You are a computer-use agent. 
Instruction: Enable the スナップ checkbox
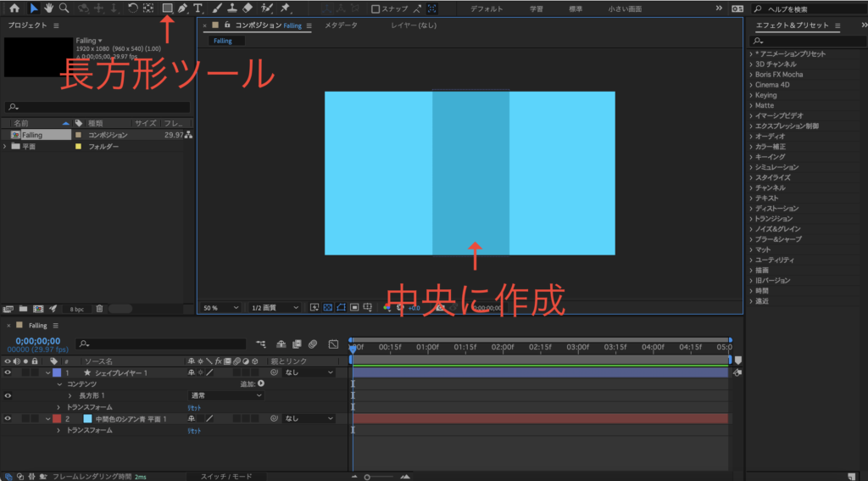376,9
